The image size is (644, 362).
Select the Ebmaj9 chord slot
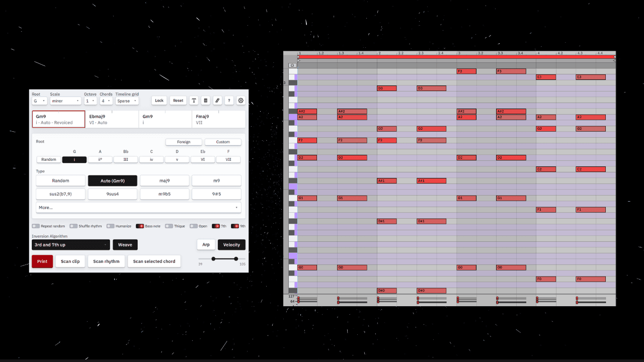point(112,119)
